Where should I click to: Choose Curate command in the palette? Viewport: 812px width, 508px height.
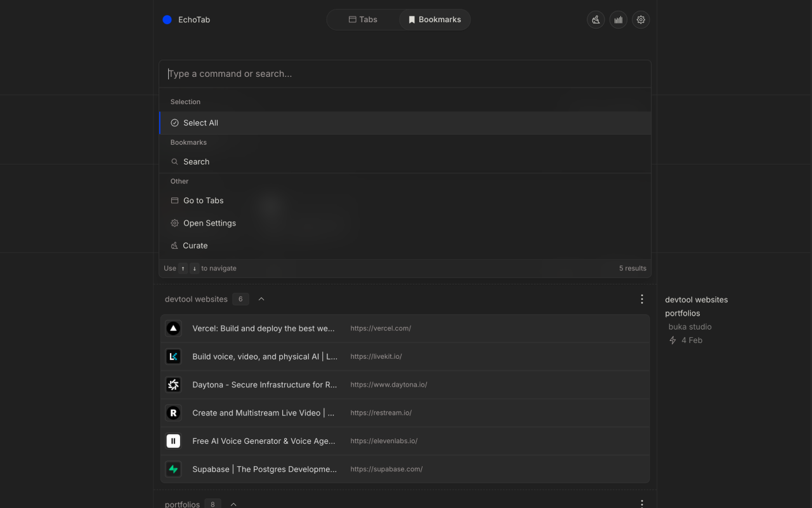(x=405, y=245)
